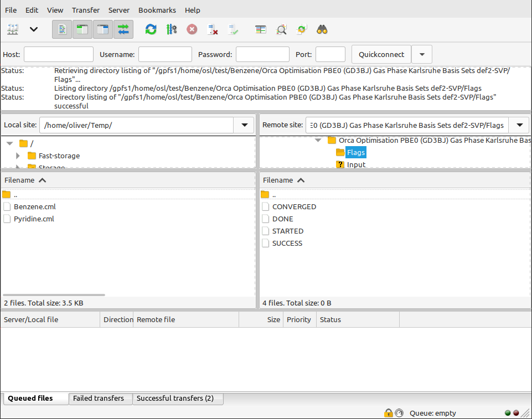Click the Quickconnect button
The height and width of the screenshot is (419, 532).
(381, 54)
